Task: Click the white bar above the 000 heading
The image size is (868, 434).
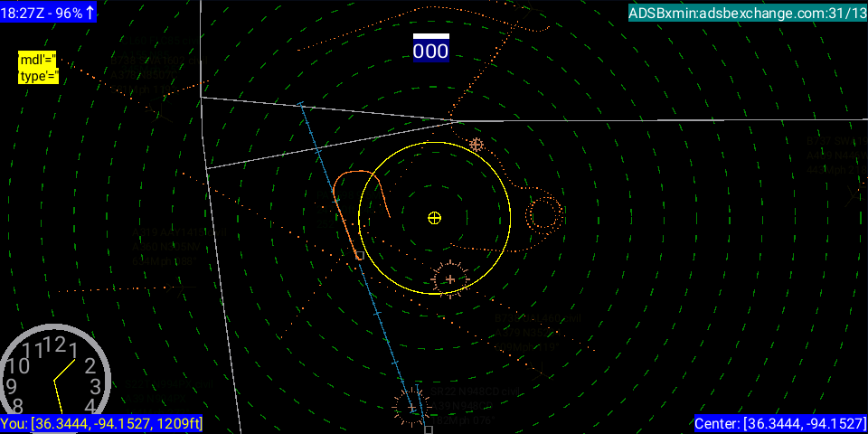Action: point(430,36)
